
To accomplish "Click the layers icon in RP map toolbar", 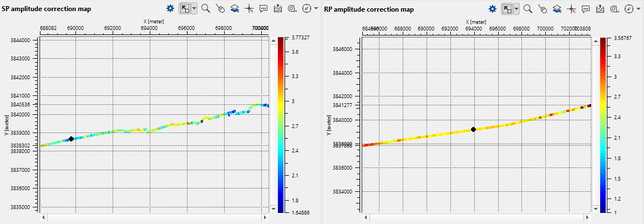I will point(557,9).
